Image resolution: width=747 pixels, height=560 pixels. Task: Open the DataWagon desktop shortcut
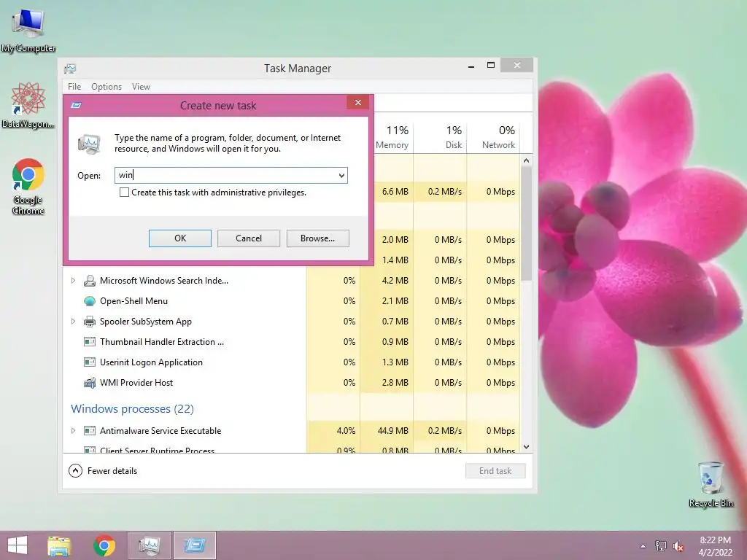pyautogui.click(x=28, y=105)
